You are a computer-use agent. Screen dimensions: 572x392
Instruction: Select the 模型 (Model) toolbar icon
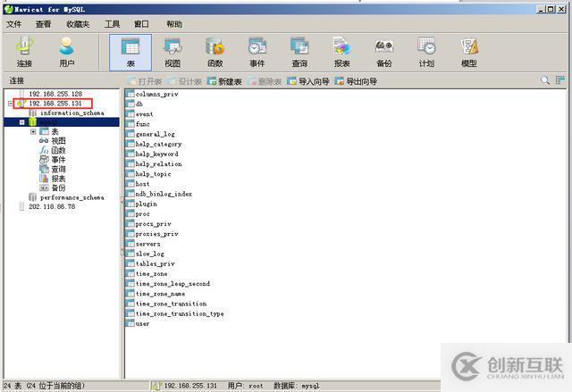click(x=469, y=52)
